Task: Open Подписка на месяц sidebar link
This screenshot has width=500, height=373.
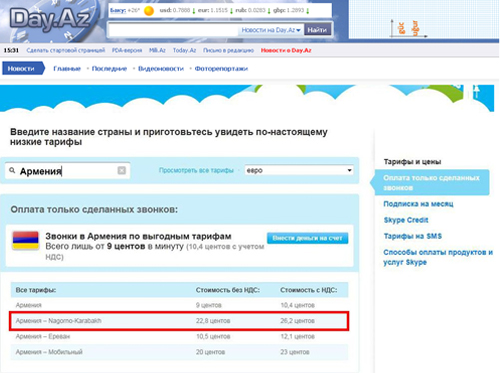Action: (418, 204)
